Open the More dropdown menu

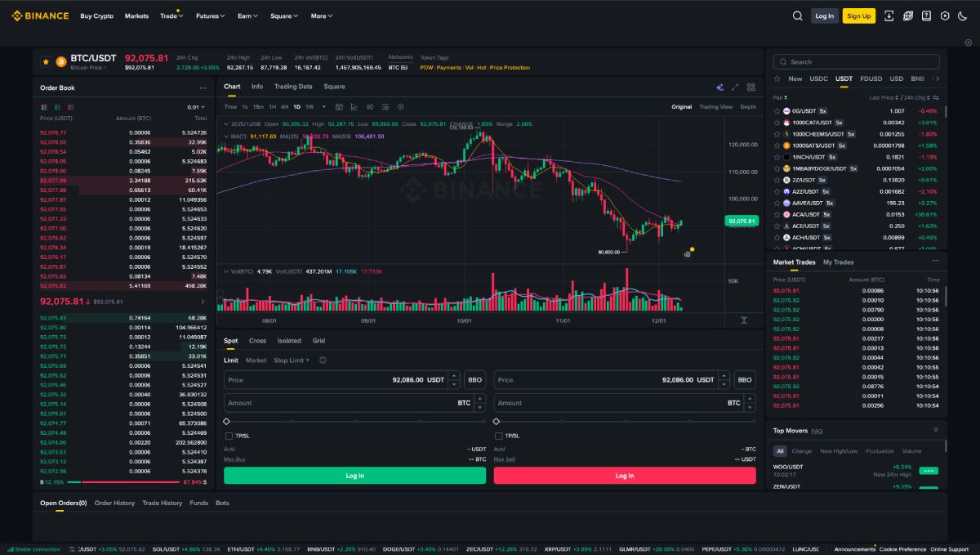pos(322,16)
